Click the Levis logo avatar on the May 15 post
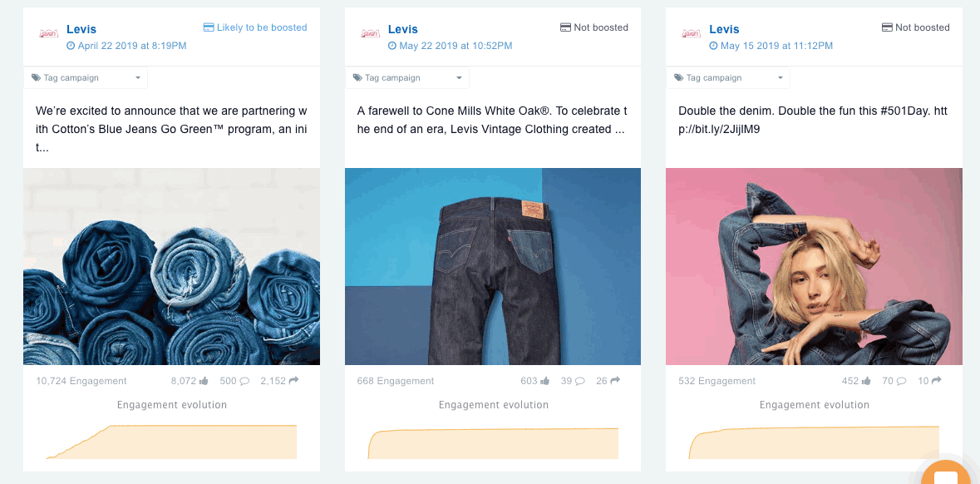980x484 pixels. 691,33
